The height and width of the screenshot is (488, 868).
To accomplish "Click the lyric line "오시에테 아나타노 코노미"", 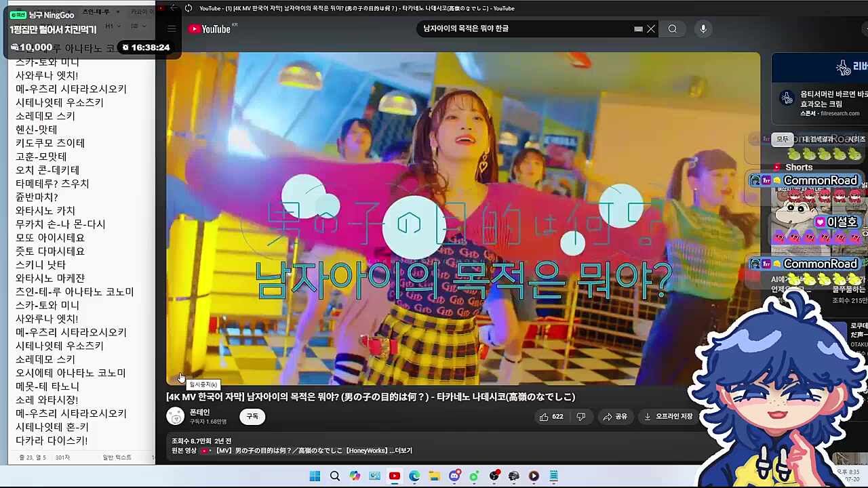I will click(71, 373).
